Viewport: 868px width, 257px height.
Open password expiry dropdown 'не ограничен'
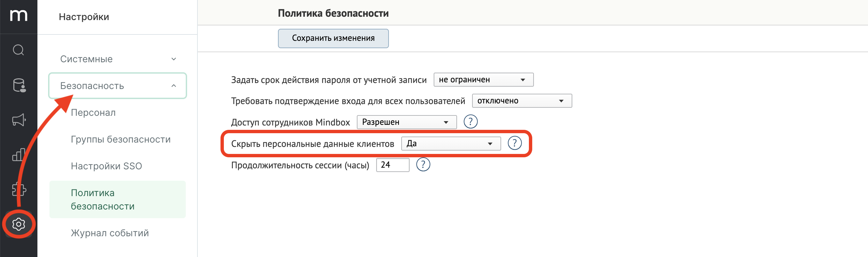click(483, 80)
